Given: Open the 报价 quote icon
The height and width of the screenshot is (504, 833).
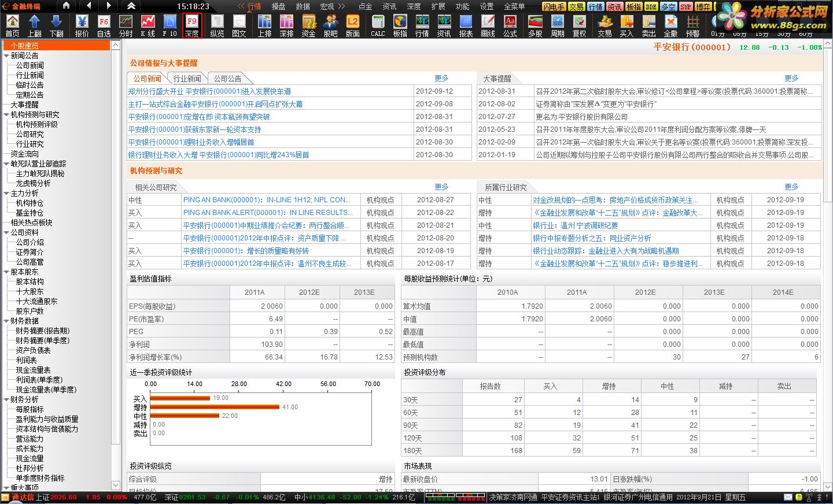Looking at the screenshot, I should pyautogui.click(x=82, y=25).
